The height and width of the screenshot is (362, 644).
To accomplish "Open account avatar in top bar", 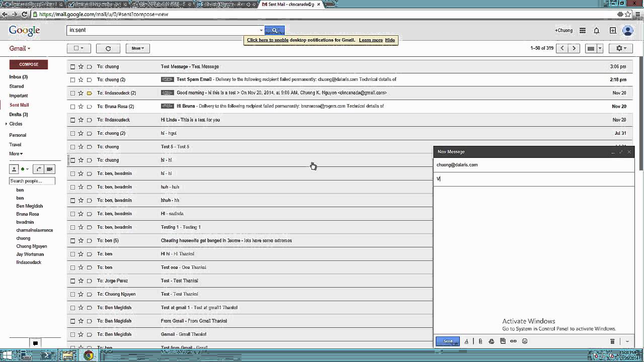I will pyautogui.click(x=627, y=30).
